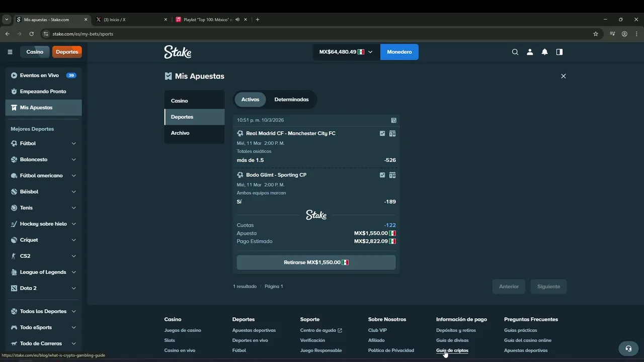Switch to Determinadas bets tab
Viewport: 644px width, 362px height.
tap(291, 100)
